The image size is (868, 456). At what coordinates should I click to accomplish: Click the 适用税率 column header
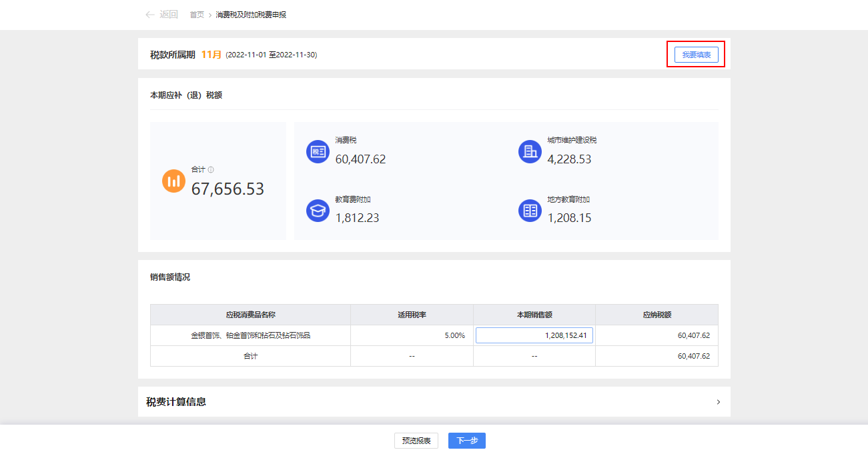pyautogui.click(x=412, y=315)
